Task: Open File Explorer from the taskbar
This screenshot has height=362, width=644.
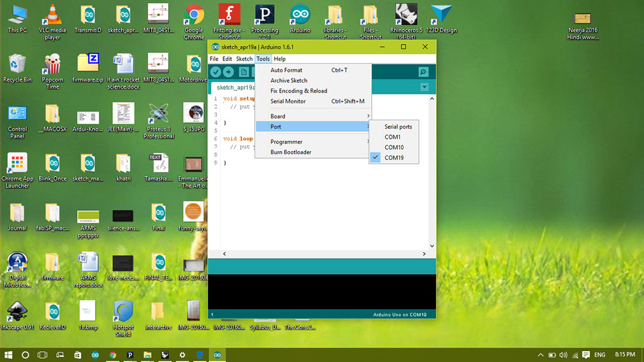Action: [x=147, y=355]
